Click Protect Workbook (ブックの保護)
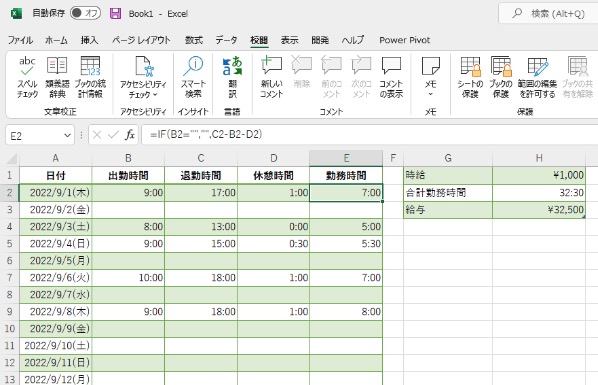 pyautogui.click(x=501, y=77)
